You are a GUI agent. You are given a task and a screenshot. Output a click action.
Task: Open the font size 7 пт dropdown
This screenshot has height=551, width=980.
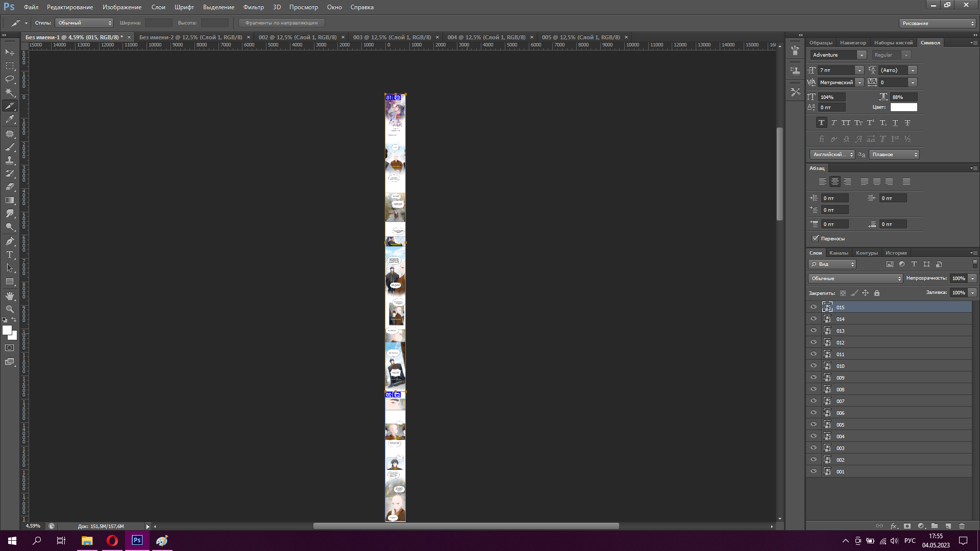[x=860, y=70]
